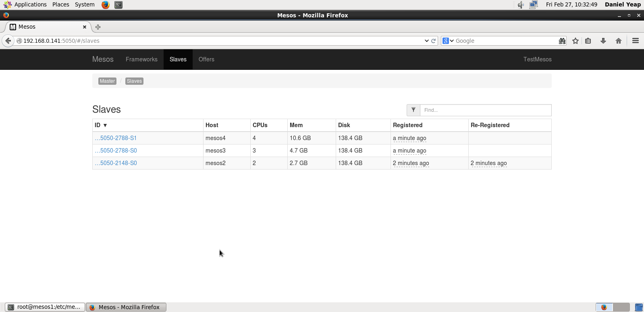Open the System menu

pyautogui.click(x=85, y=4)
